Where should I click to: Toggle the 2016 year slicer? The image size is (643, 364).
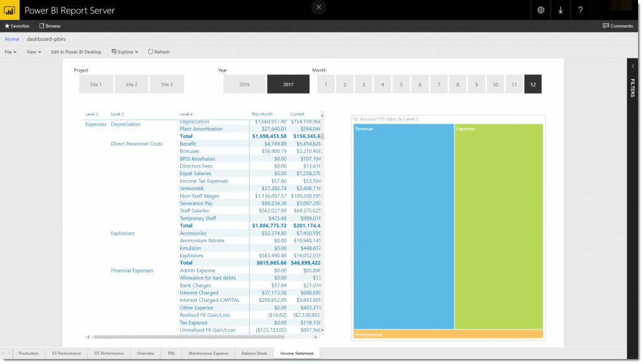[244, 84]
